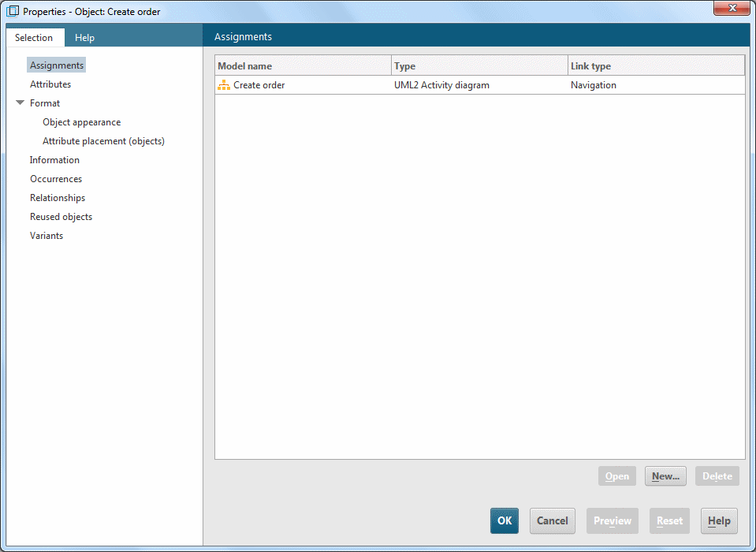Click the Help button at bottom

tap(719, 520)
